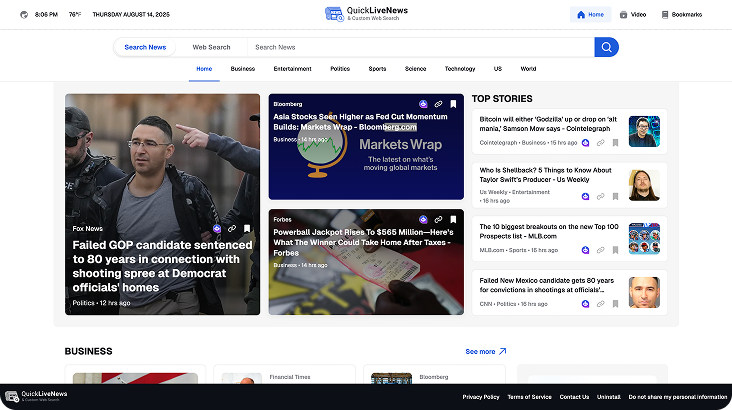Open Asia Stocks Seen Higher headline
The image size is (732, 410).
coord(360,121)
